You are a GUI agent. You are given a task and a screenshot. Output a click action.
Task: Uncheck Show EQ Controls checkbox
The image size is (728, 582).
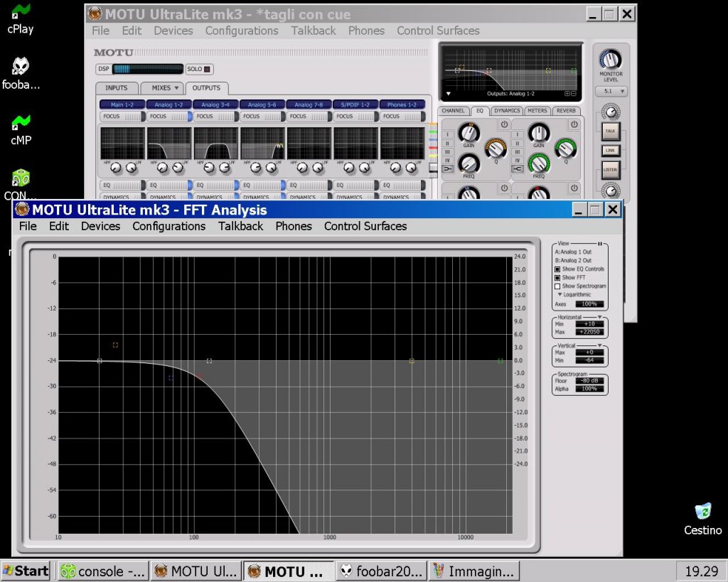[557, 269]
